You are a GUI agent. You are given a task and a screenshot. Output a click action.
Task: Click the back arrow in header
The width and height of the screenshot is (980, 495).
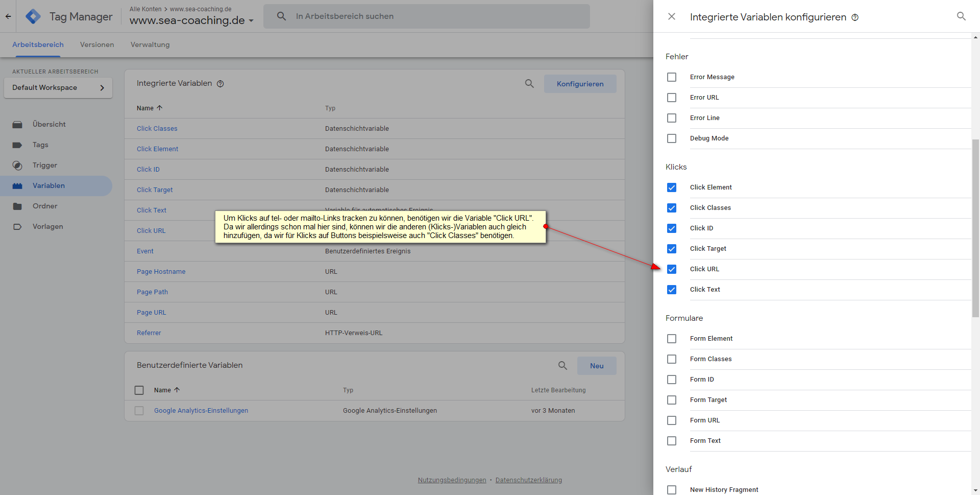(x=8, y=16)
